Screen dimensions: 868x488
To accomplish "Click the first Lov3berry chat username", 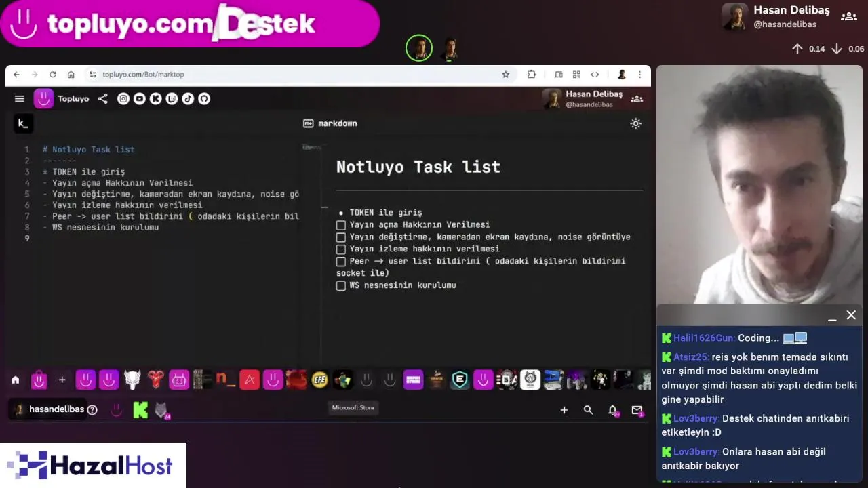I will (x=696, y=419).
